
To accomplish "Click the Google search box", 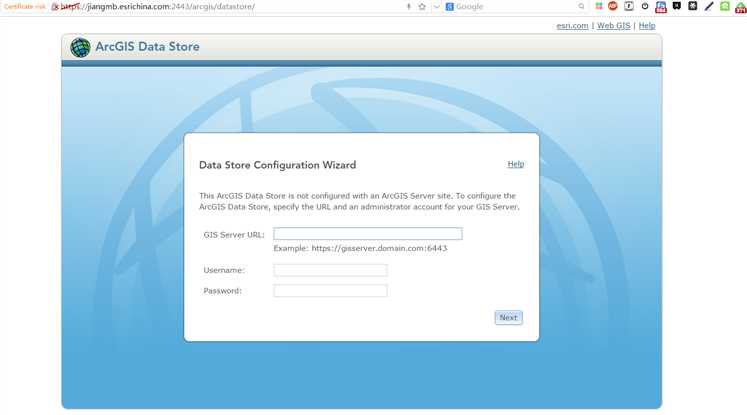I will (x=517, y=7).
